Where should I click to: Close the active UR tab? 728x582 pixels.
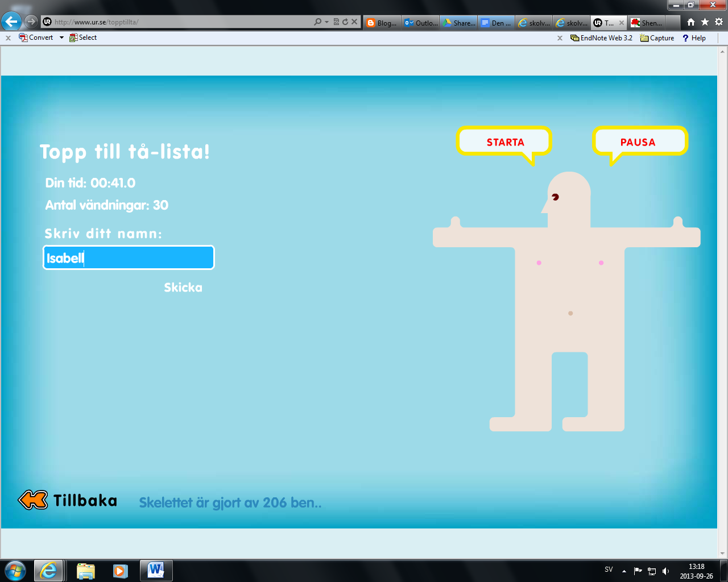coord(621,23)
